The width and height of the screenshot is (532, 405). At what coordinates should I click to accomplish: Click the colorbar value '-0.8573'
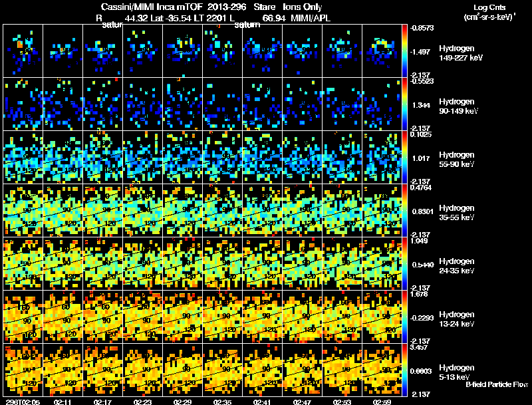(x=422, y=28)
